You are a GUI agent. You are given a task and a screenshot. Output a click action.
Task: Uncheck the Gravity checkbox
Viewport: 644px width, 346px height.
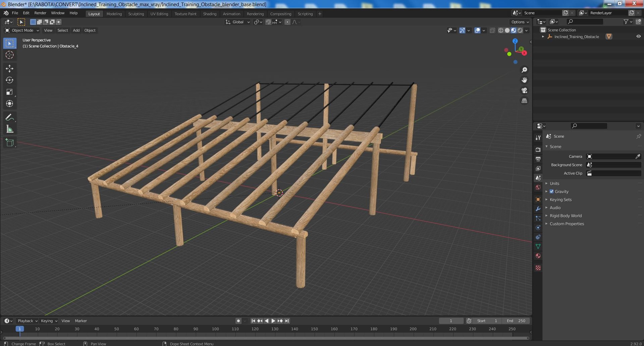551,191
